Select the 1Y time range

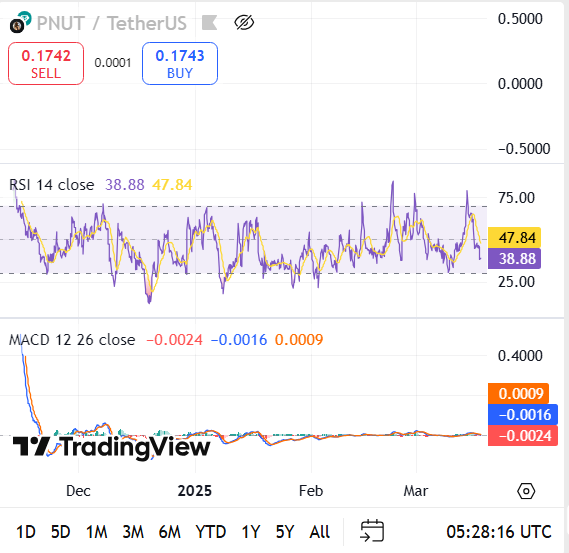coord(251,532)
